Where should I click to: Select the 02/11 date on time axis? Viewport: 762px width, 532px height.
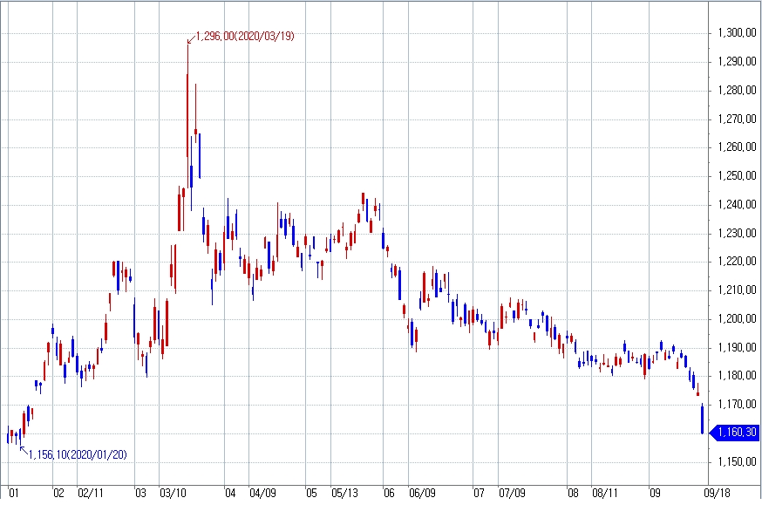pyautogui.click(x=91, y=493)
